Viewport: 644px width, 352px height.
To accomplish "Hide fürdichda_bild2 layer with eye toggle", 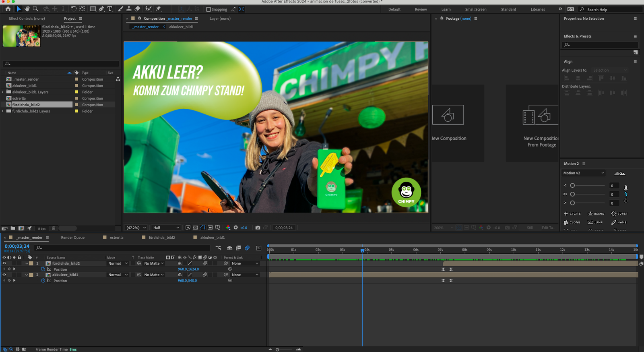I will [x=4, y=263].
